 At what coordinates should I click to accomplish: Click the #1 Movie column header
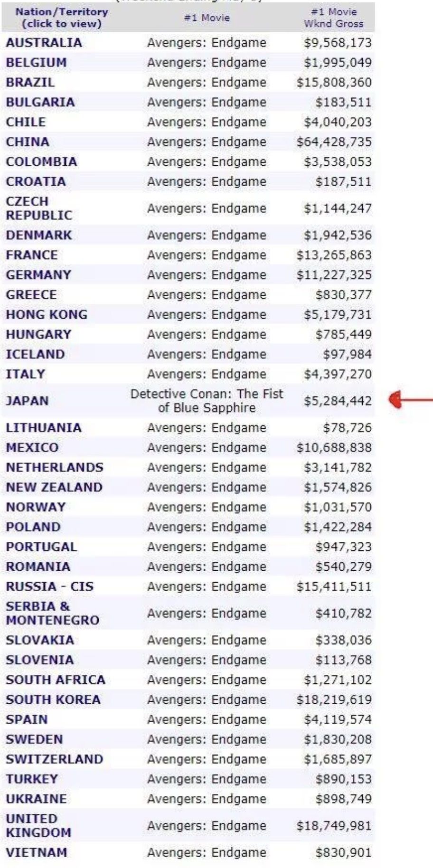(x=207, y=18)
